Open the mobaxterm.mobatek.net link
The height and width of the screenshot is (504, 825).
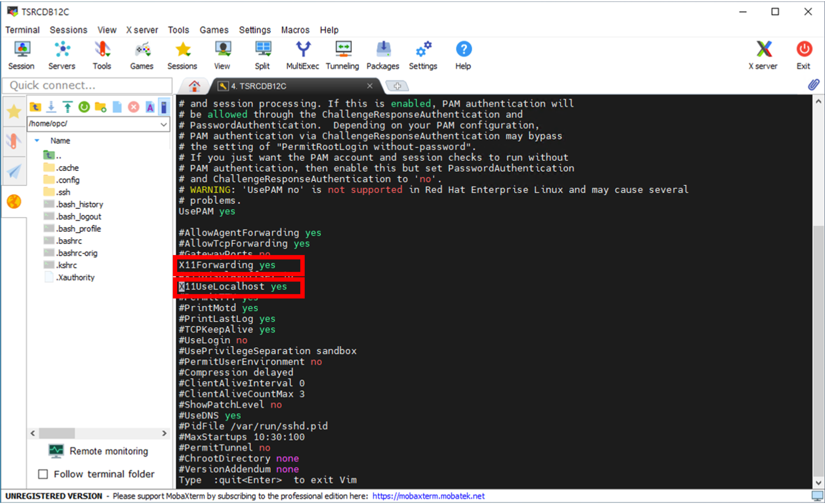click(428, 496)
